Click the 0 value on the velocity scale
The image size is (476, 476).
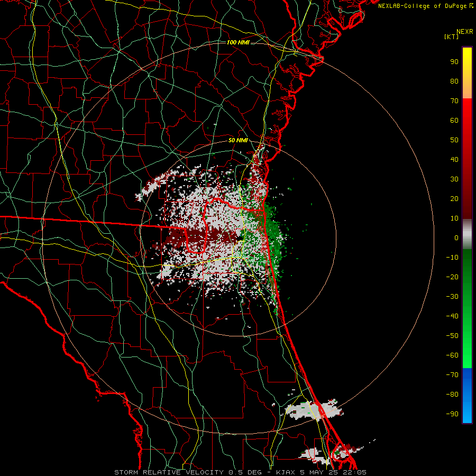point(456,237)
